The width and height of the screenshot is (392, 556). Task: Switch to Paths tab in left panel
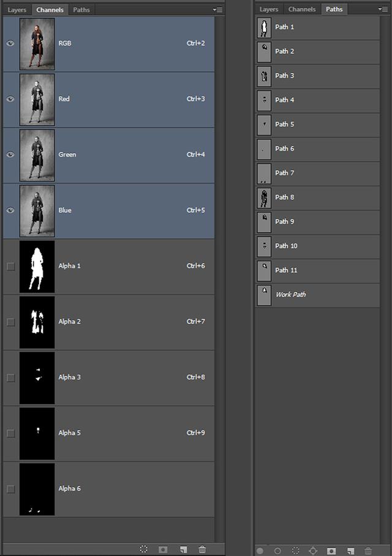(x=81, y=10)
